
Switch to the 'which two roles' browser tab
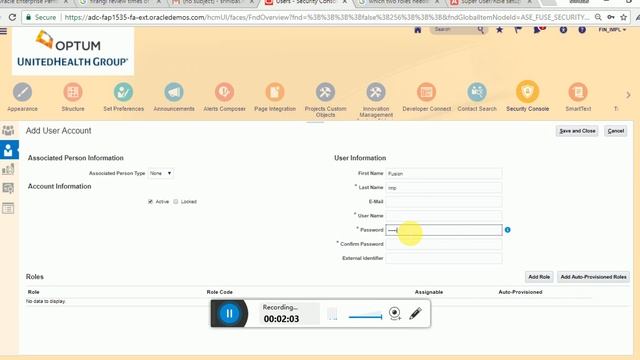[x=399, y=2]
